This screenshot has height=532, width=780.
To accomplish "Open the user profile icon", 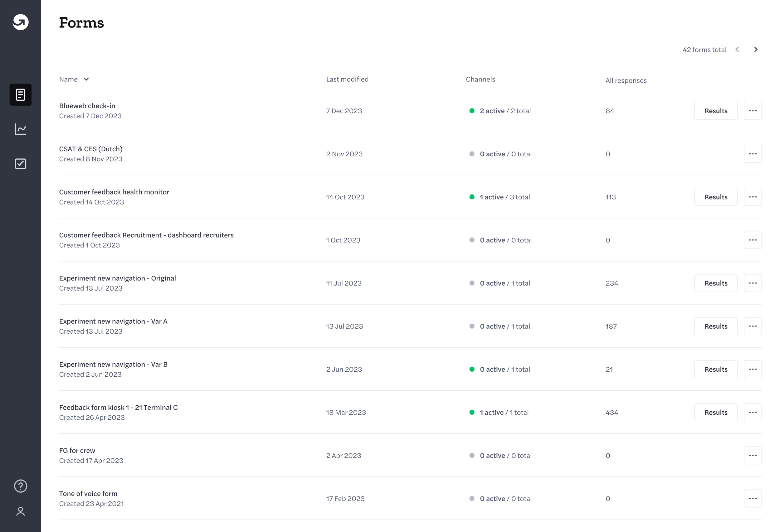I will coord(21,511).
